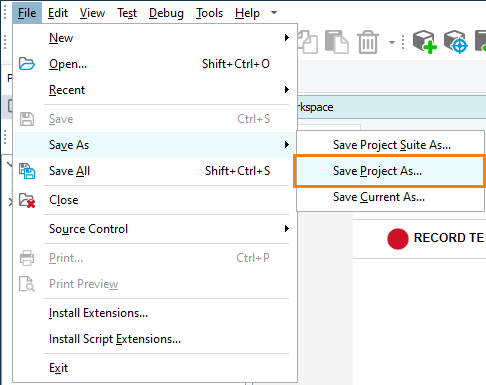Open the Help menu

click(x=247, y=13)
